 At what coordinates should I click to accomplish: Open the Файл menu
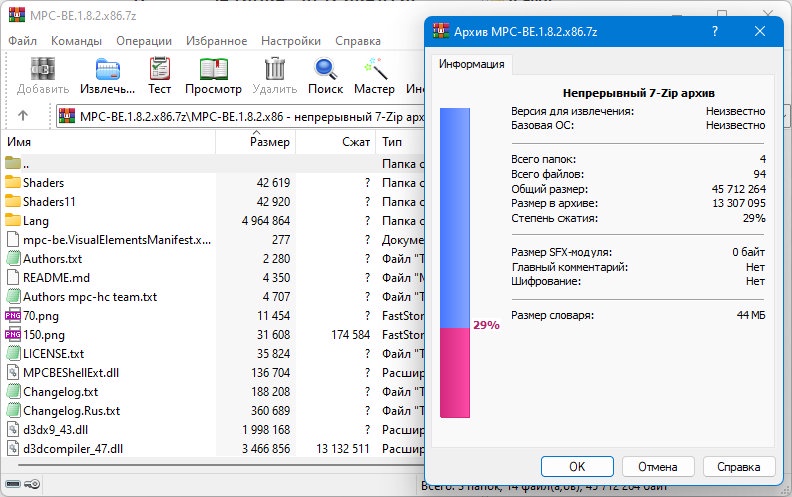click(22, 41)
